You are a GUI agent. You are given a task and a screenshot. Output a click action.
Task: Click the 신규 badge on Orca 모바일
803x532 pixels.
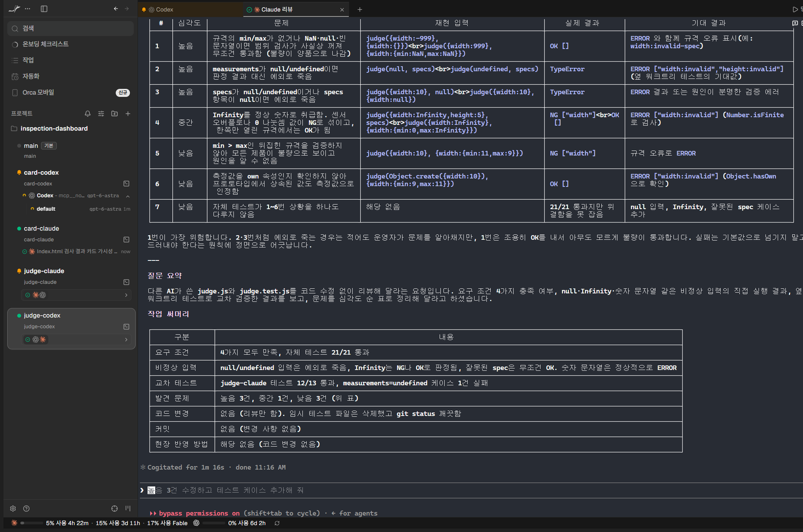(x=123, y=92)
